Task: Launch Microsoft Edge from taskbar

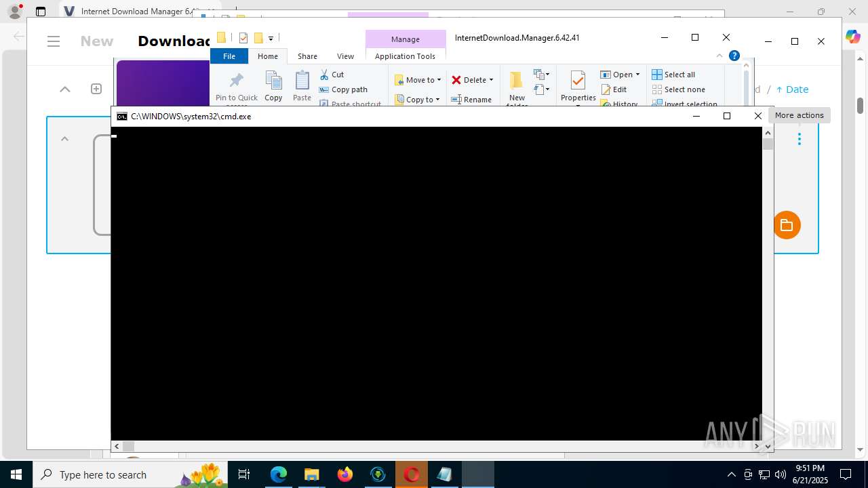Action: (x=279, y=474)
